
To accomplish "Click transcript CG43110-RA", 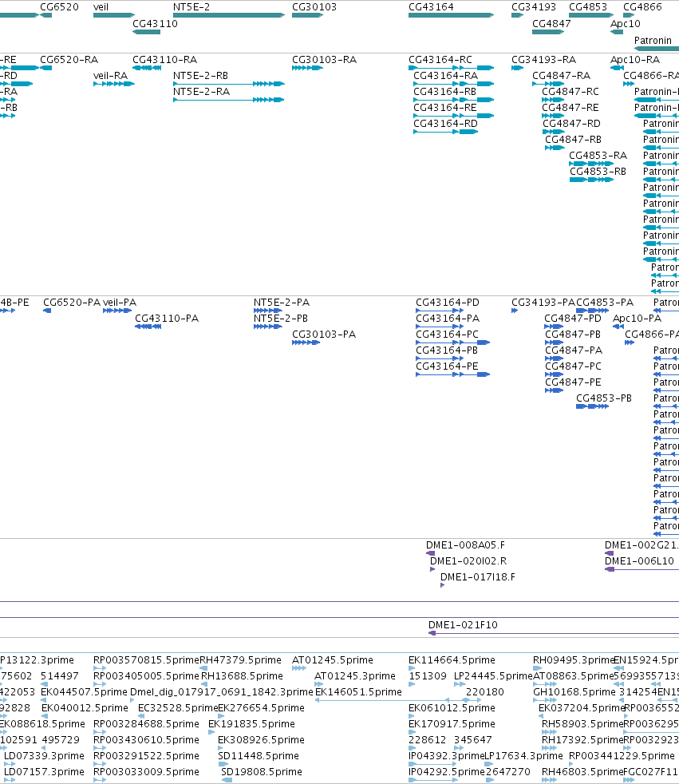I will pyautogui.click(x=165, y=60).
